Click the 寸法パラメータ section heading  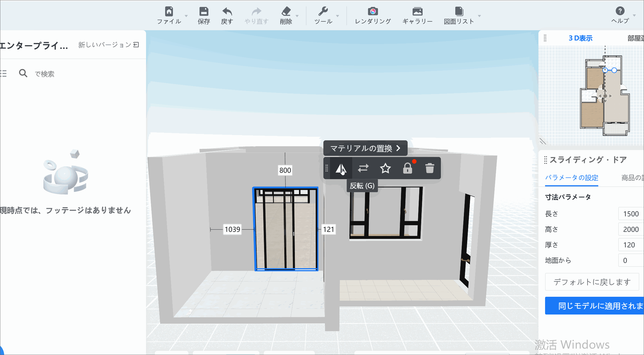coord(568,197)
